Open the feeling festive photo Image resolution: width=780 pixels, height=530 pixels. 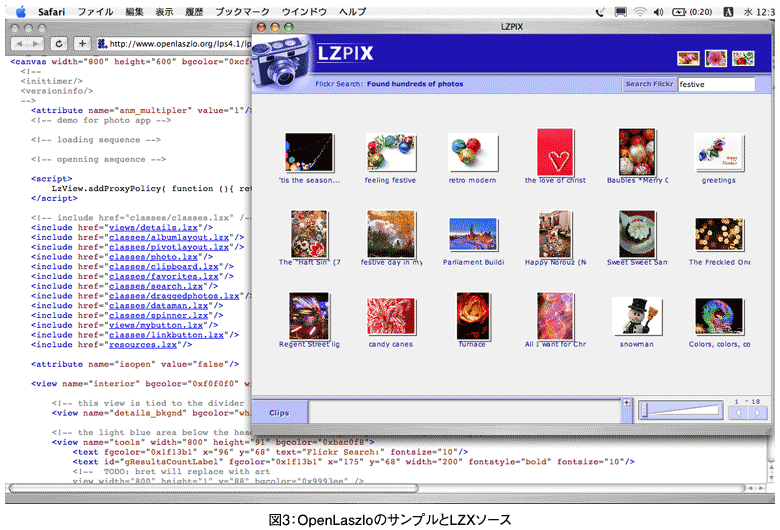point(390,152)
